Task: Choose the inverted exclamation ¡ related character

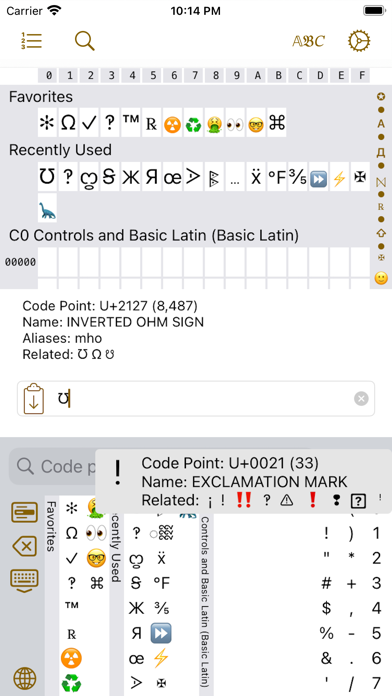Action: tap(210, 501)
